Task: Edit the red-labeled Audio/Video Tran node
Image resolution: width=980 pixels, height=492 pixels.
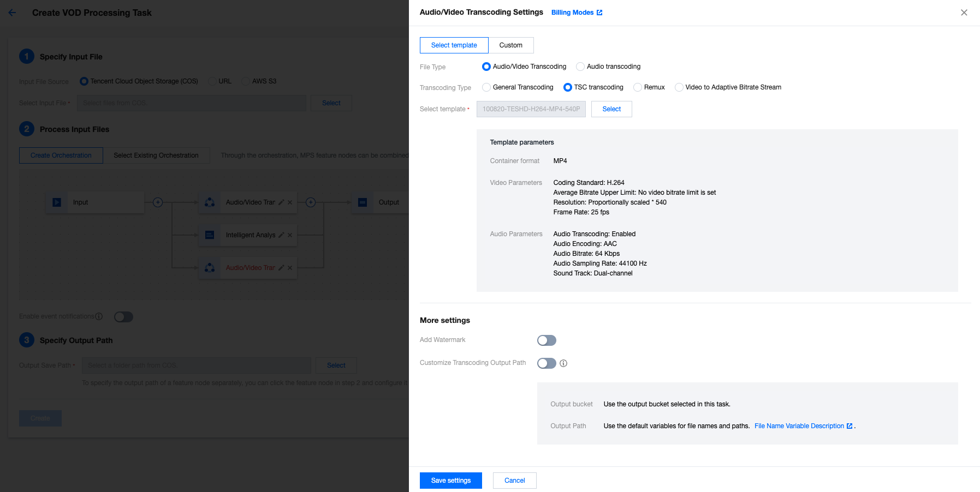Action: [x=281, y=268]
